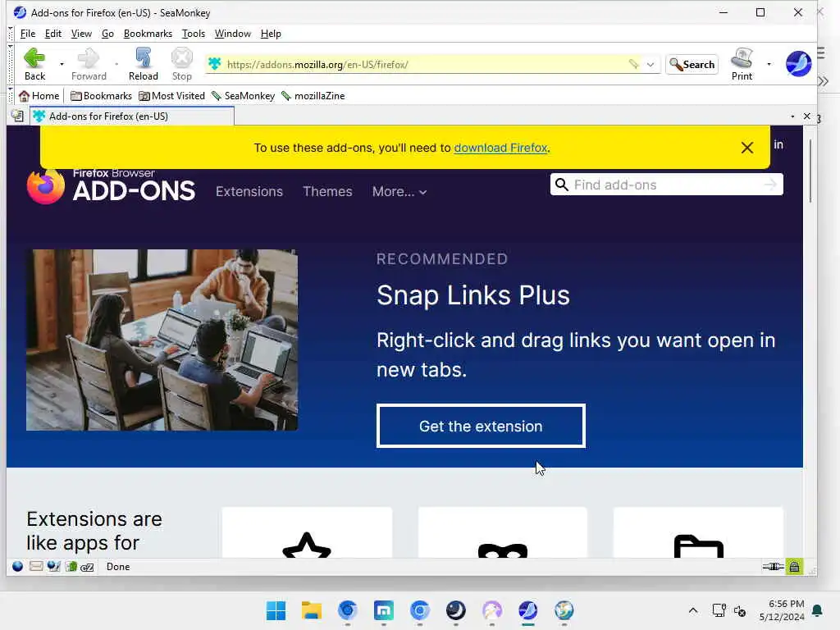Open the moon-icon browser in taskbar
This screenshot has height=630, width=840.
coord(456,610)
